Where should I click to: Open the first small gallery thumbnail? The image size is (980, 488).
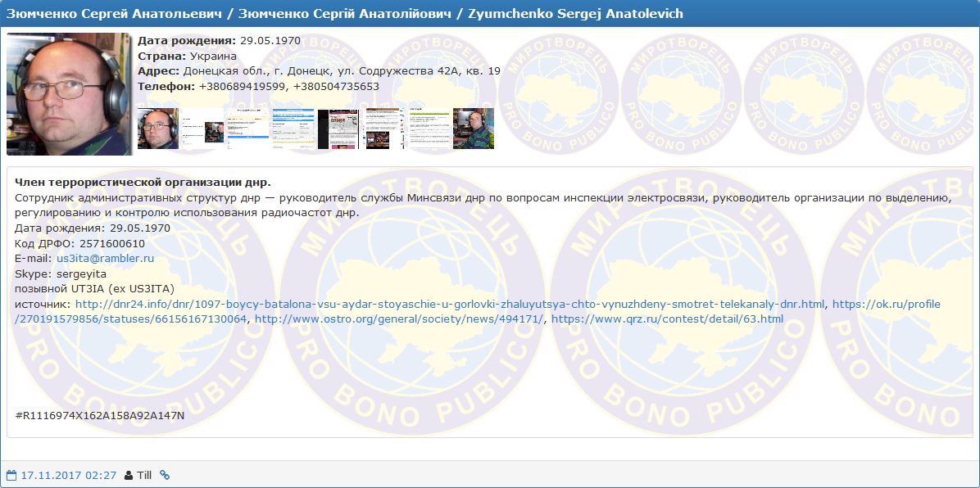(157, 129)
